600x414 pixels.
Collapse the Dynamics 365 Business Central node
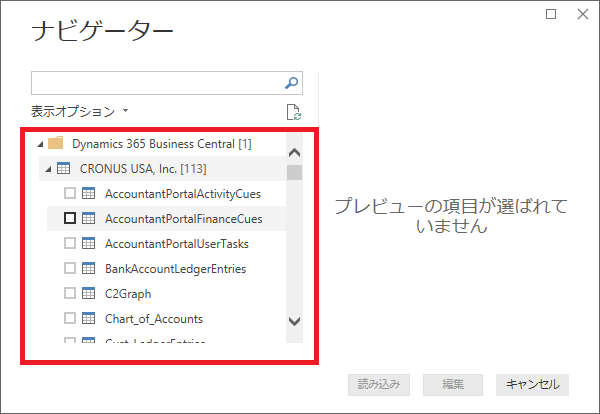pyautogui.click(x=40, y=145)
